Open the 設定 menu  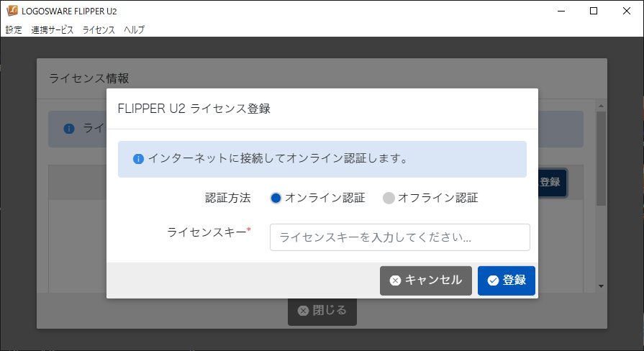click(x=14, y=30)
